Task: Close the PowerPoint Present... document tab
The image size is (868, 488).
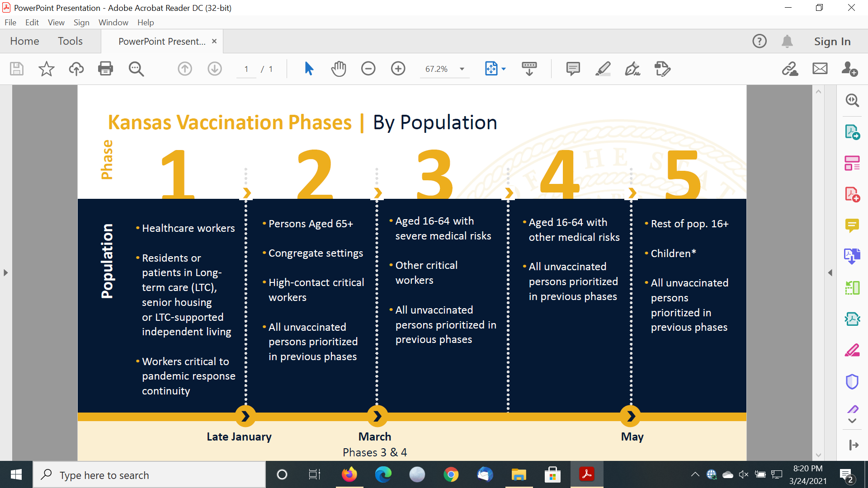Action: tap(214, 41)
